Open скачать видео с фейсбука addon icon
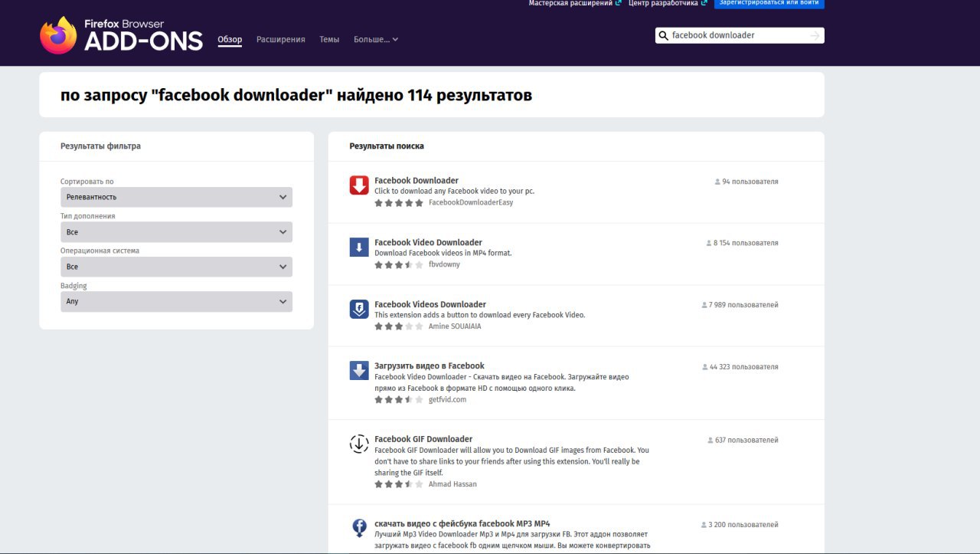Viewport: 980px width, 554px height. (359, 529)
